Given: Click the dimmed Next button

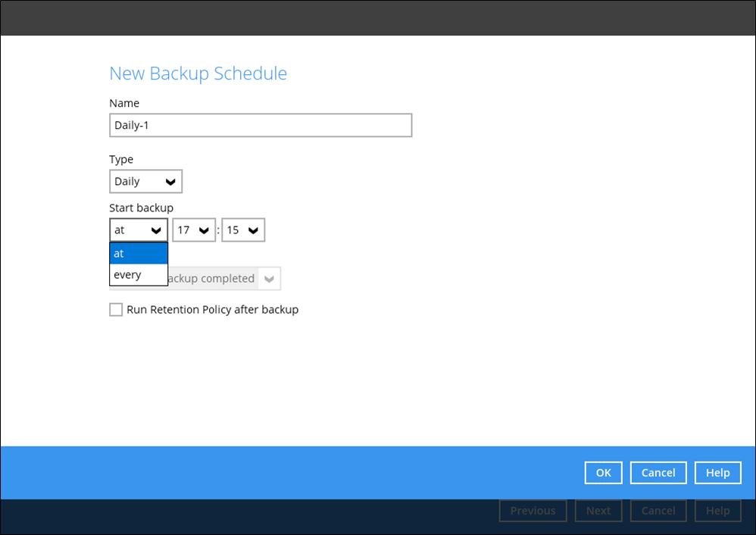Looking at the screenshot, I should [x=598, y=511].
